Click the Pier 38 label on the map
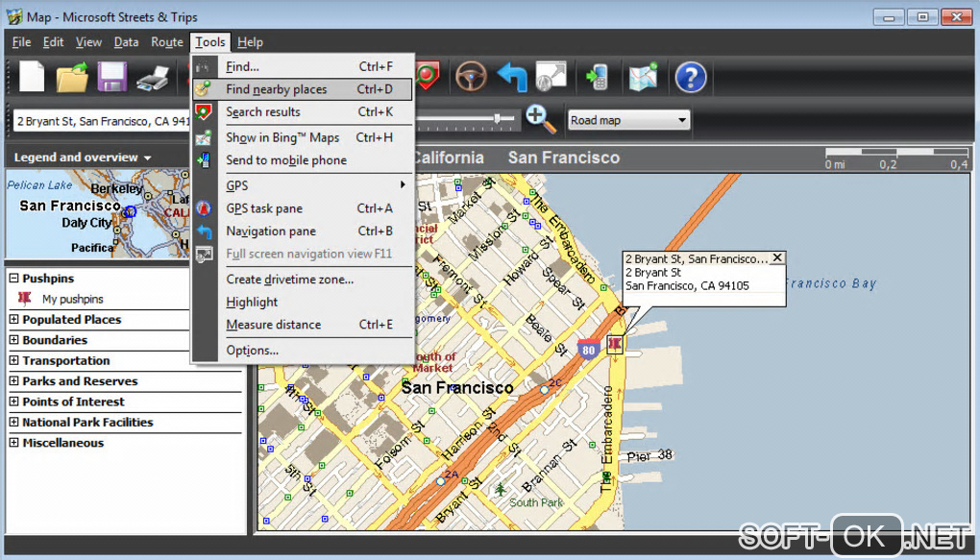 point(649,455)
